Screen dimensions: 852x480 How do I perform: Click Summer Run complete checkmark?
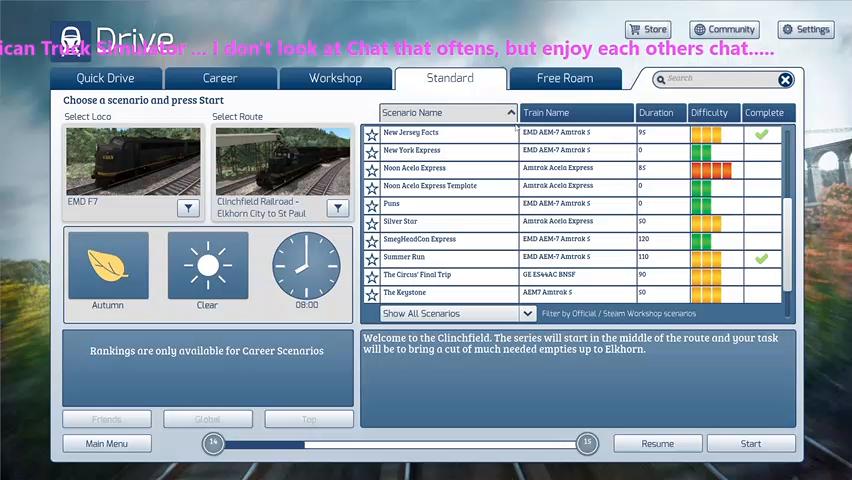762,259
